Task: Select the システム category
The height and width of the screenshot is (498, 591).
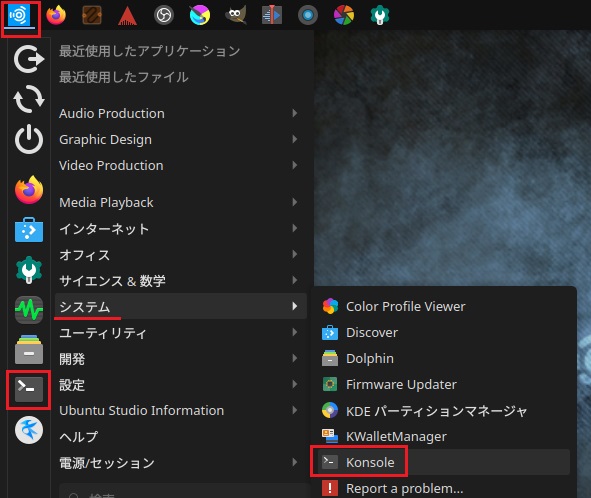Action: [181, 306]
